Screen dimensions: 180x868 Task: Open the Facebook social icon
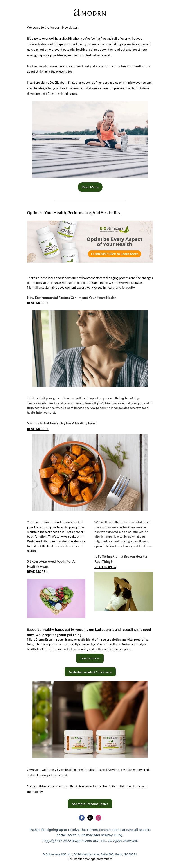(82, 817)
